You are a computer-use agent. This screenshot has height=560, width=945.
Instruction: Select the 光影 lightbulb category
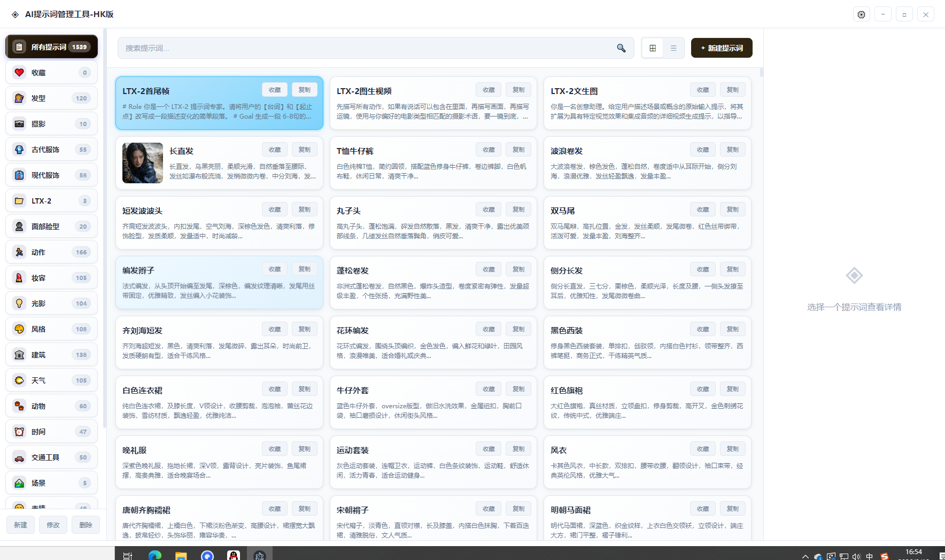[x=52, y=304]
